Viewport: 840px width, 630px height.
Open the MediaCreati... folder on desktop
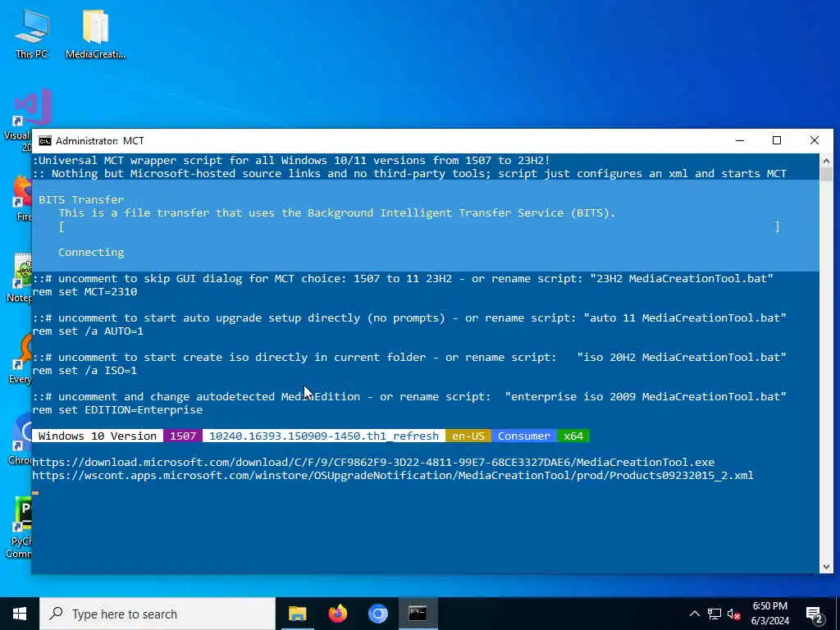click(x=95, y=33)
